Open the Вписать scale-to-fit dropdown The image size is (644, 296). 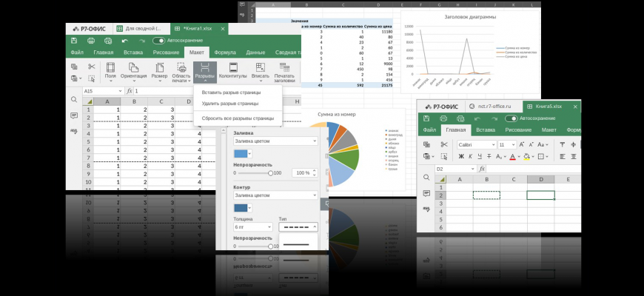point(261,73)
